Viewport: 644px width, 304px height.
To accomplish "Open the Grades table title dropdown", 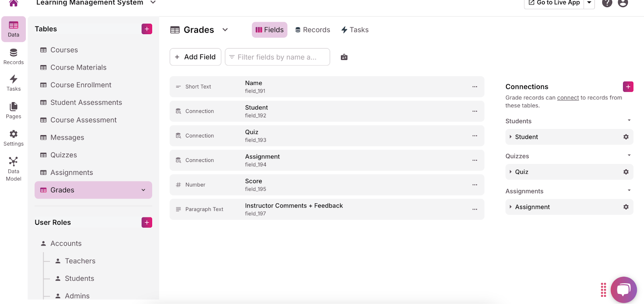I will pos(225,30).
